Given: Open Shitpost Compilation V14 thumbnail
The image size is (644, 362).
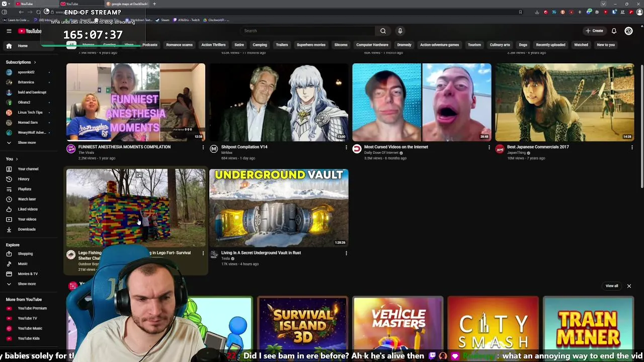Looking at the screenshot, I should click(x=279, y=102).
